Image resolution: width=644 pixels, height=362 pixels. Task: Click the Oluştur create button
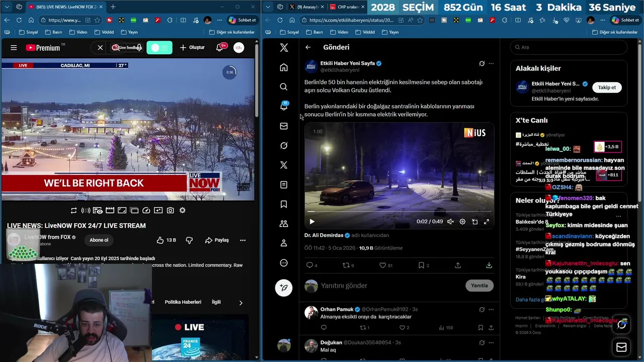pos(192,48)
